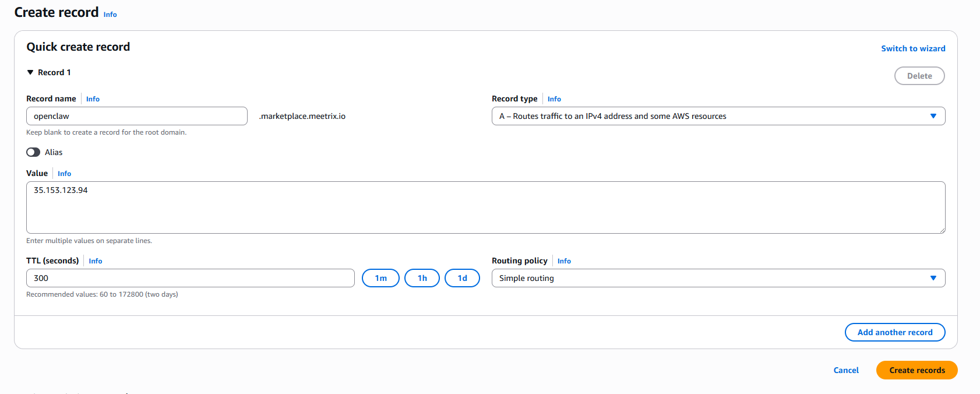
Task: Click the TTL seconds input field
Action: pyautogui.click(x=190, y=278)
